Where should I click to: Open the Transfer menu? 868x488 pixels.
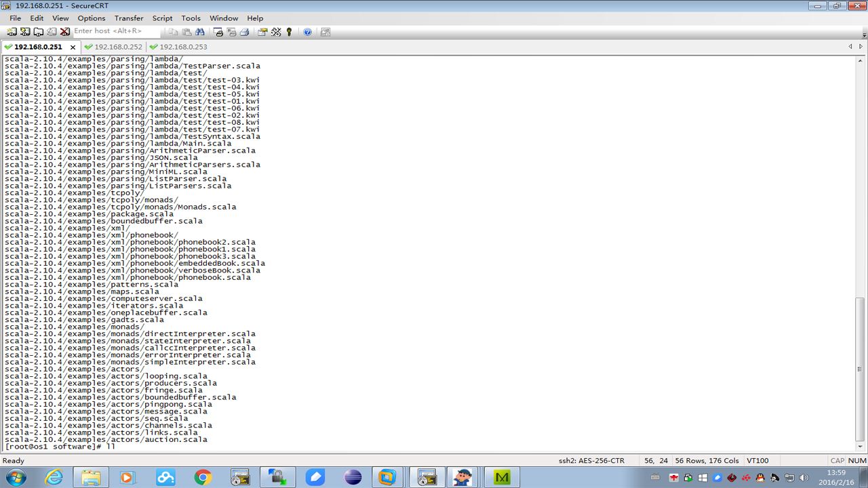pos(129,18)
